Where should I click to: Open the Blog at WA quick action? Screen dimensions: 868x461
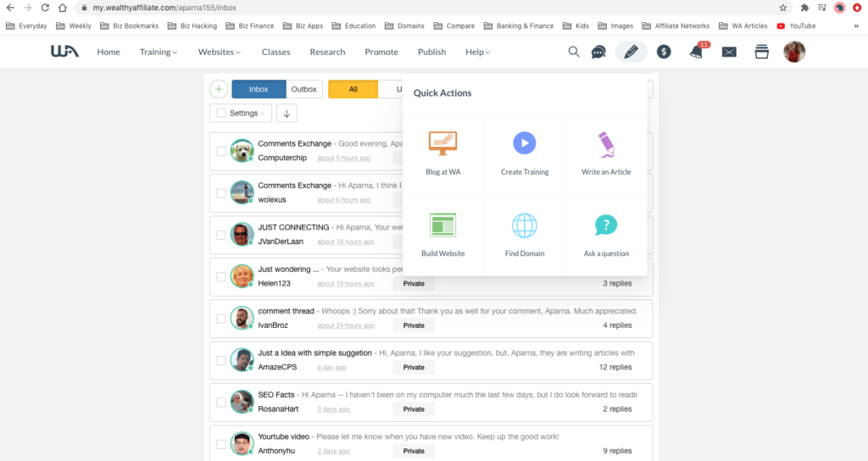pyautogui.click(x=442, y=144)
